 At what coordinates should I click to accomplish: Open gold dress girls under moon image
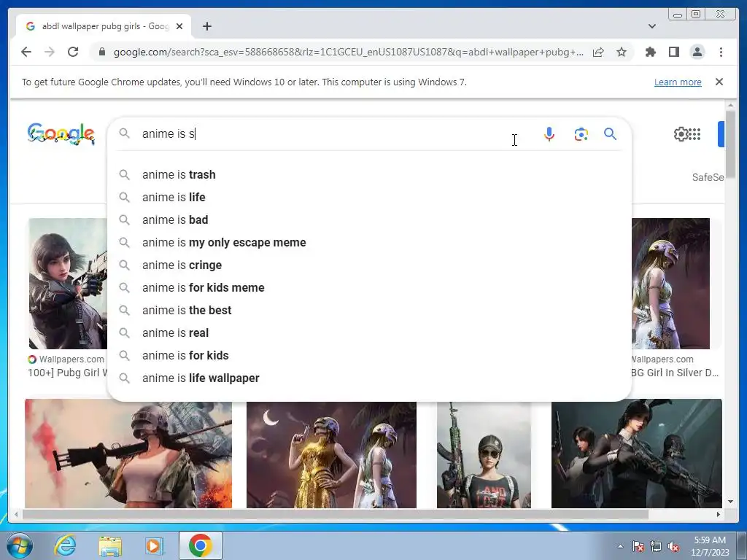[x=332, y=455]
